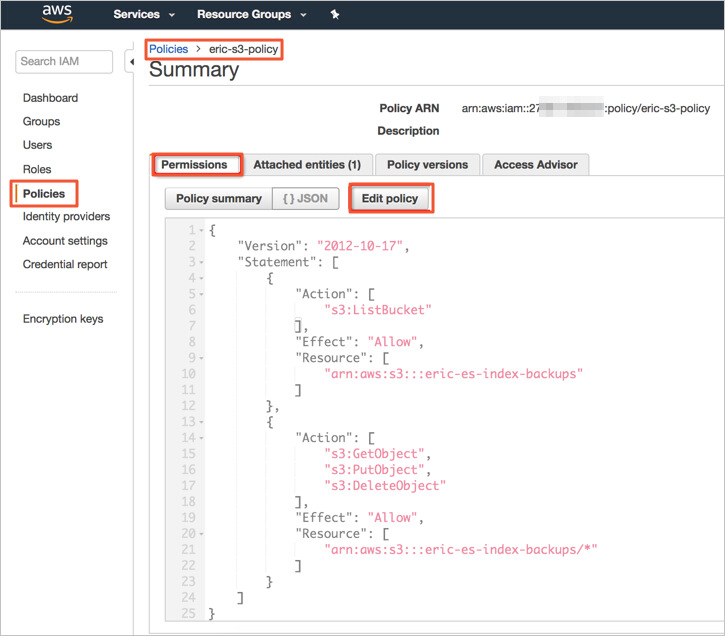The height and width of the screenshot is (636, 725).
Task: Fold the code block at line 14
Action: (x=202, y=438)
